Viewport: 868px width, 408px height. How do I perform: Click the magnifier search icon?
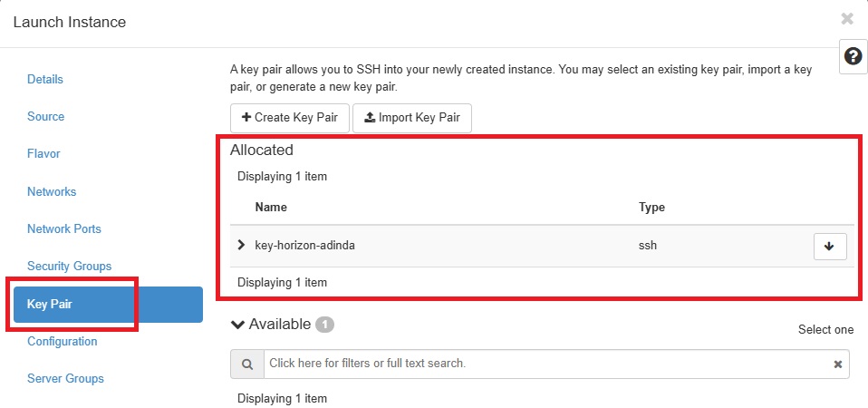pos(247,364)
